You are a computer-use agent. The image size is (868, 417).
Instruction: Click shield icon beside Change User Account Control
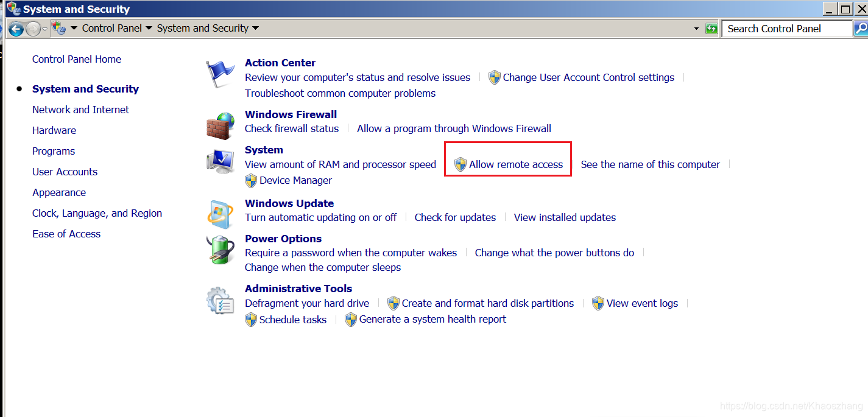pos(495,77)
